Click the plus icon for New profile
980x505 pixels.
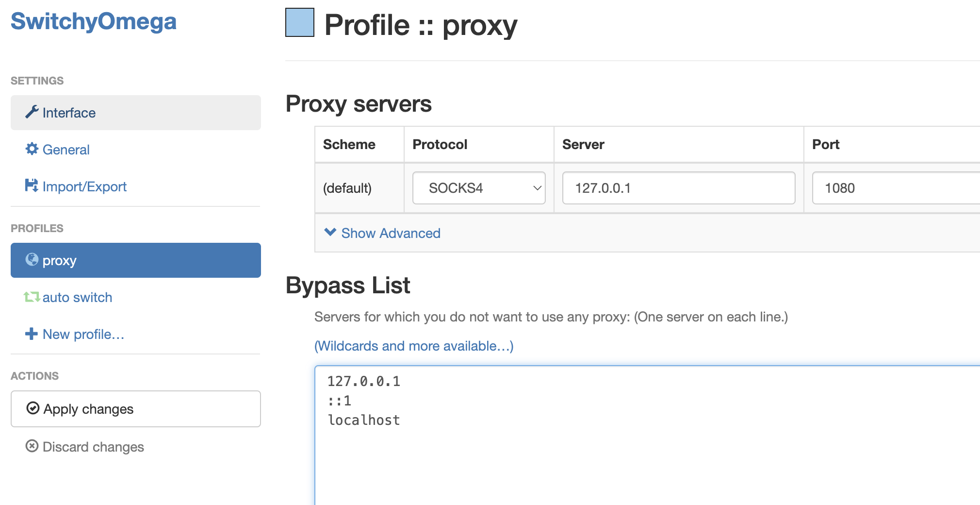click(32, 334)
